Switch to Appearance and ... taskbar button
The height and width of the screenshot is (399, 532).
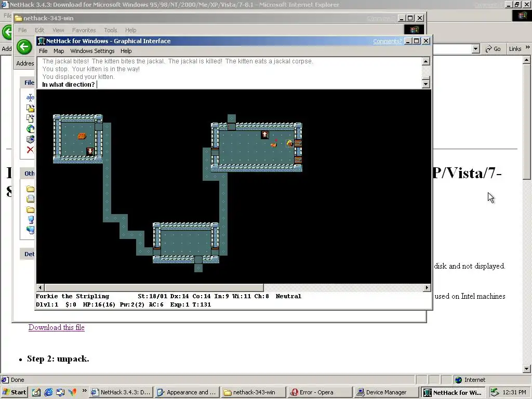pyautogui.click(x=187, y=392)
